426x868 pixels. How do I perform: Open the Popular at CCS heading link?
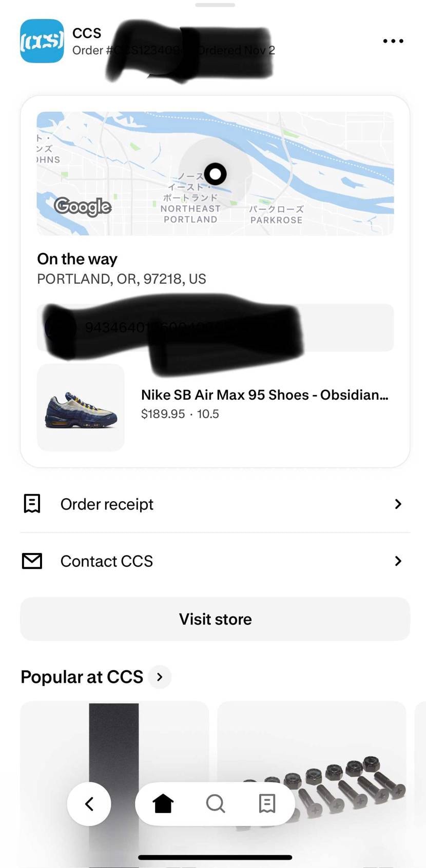click(82, 677)
